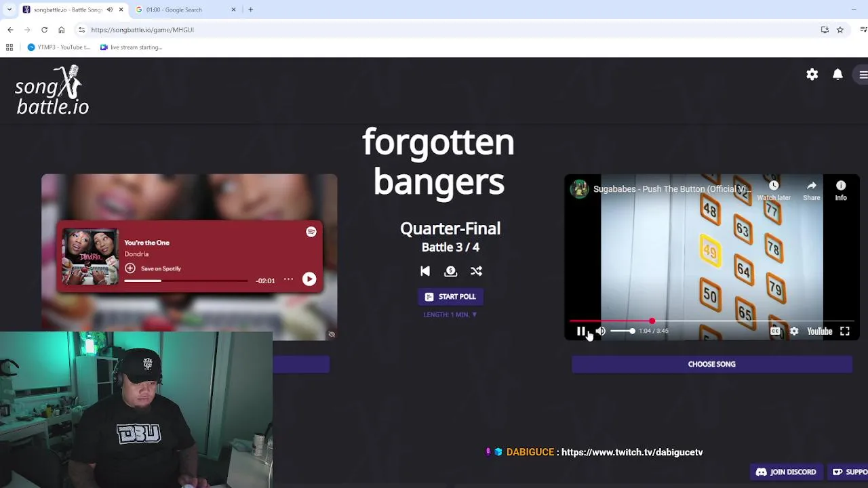This screenshot has width=868, height=488.
Task: View site information icon in address bar
Action: pyautogui.click(x=81, y=30)
